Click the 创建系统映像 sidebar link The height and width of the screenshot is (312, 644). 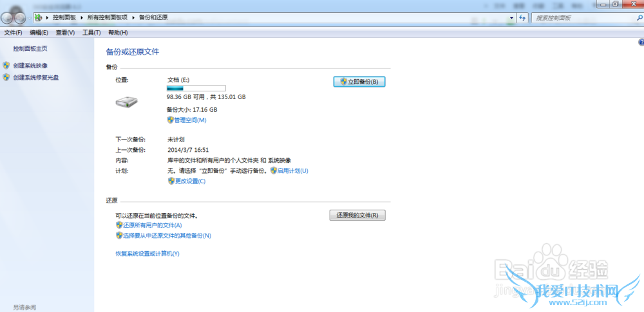point(30,65)
